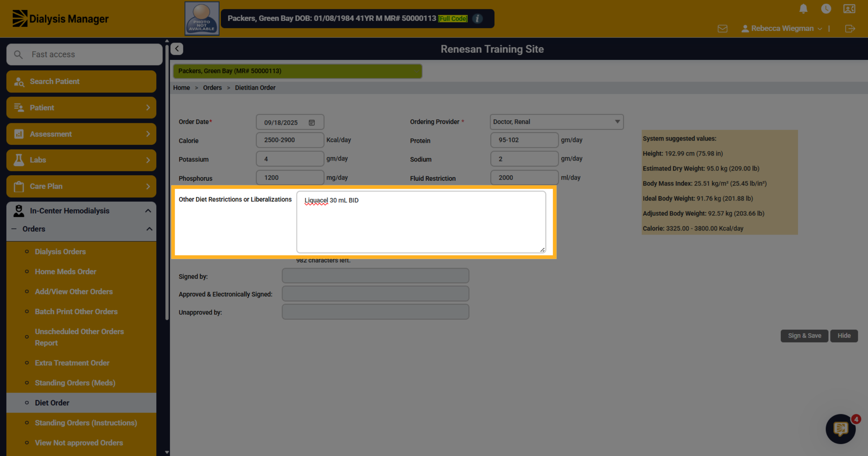Open Search Patient
Viewport: 868px width, 456px height.
coord(81,82)
